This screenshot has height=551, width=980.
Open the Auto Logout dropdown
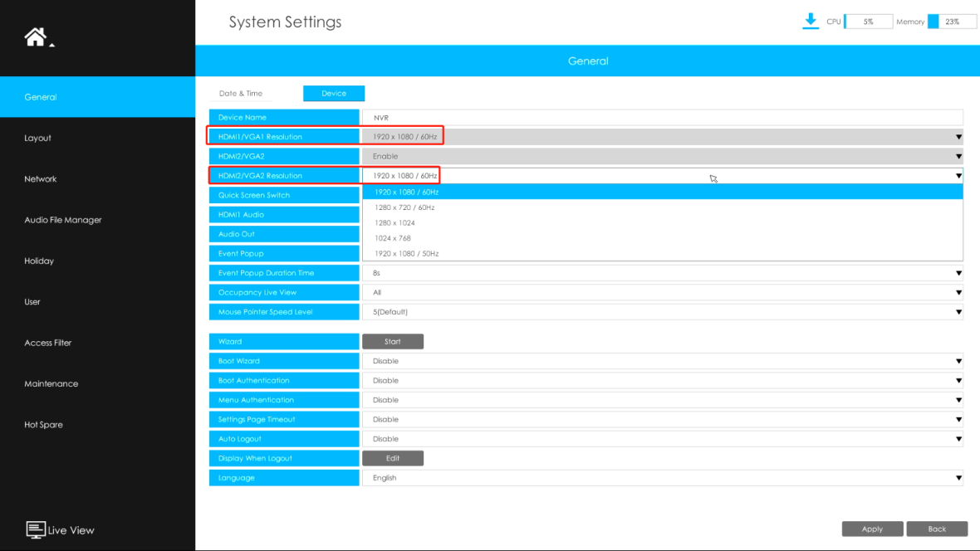click(x=663, y=438)
